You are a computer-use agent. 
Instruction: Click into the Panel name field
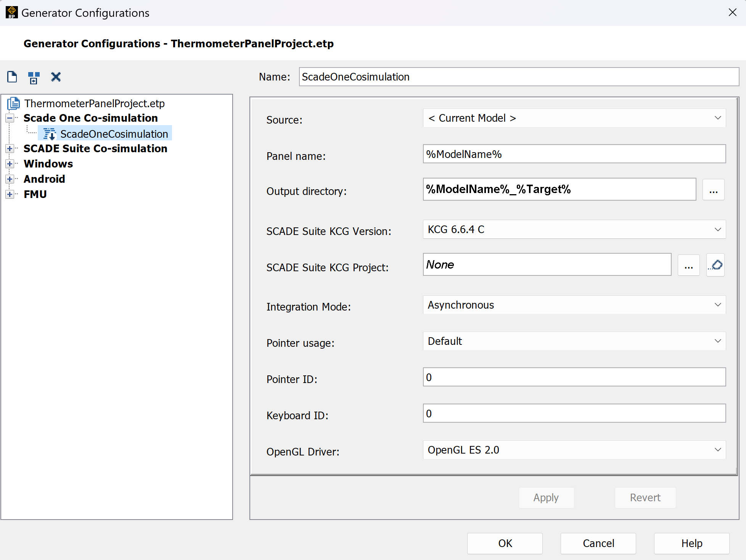point(574,154)
